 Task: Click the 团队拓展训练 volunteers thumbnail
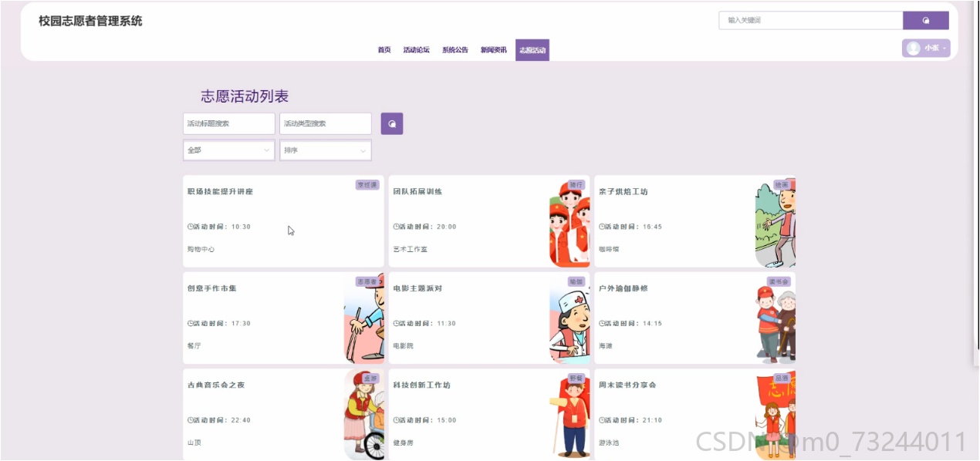click(x=569, y=224)
